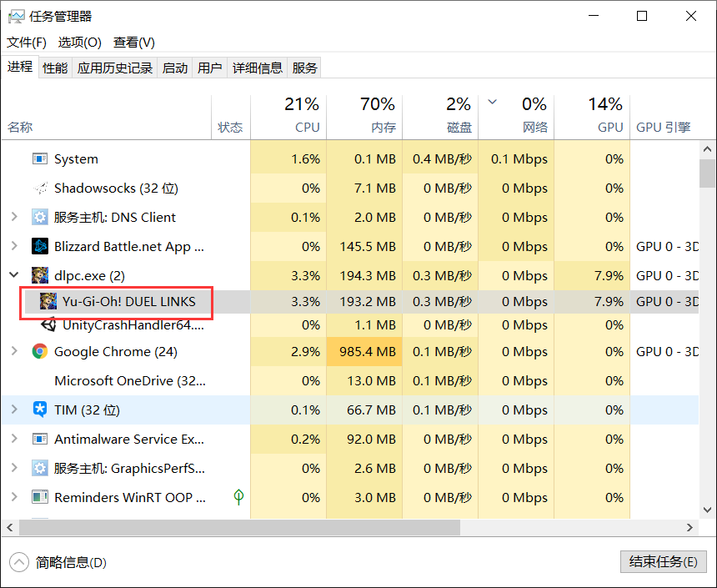Click the horizontal scrollbar left arrow
The image size is (717, 588).
click(x=10, y=528)
